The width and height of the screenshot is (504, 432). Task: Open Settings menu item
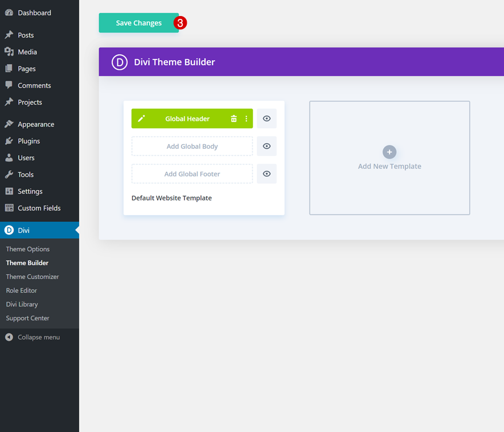click(x=30, y=191)
